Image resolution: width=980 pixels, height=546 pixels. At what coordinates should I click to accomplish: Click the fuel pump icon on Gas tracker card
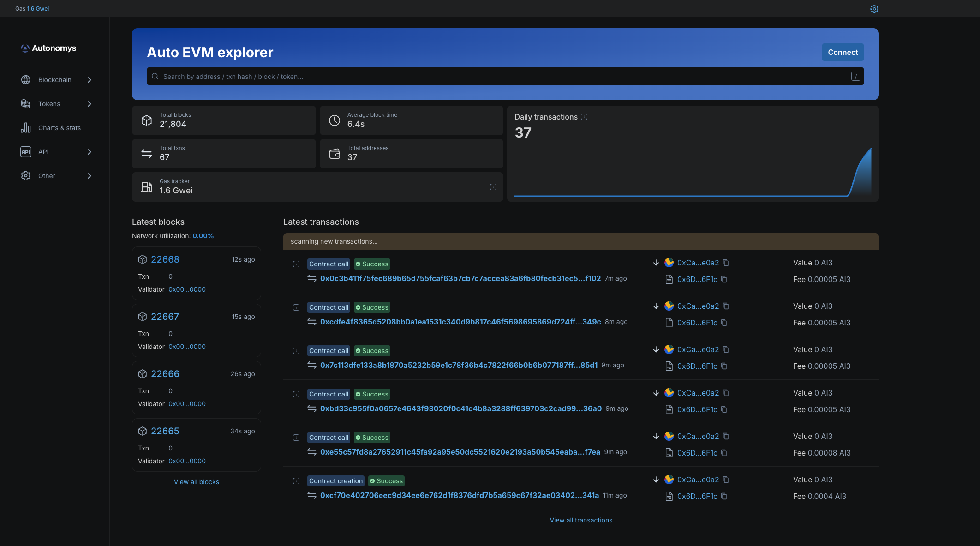pyautogui.click(x=147, y=186)
